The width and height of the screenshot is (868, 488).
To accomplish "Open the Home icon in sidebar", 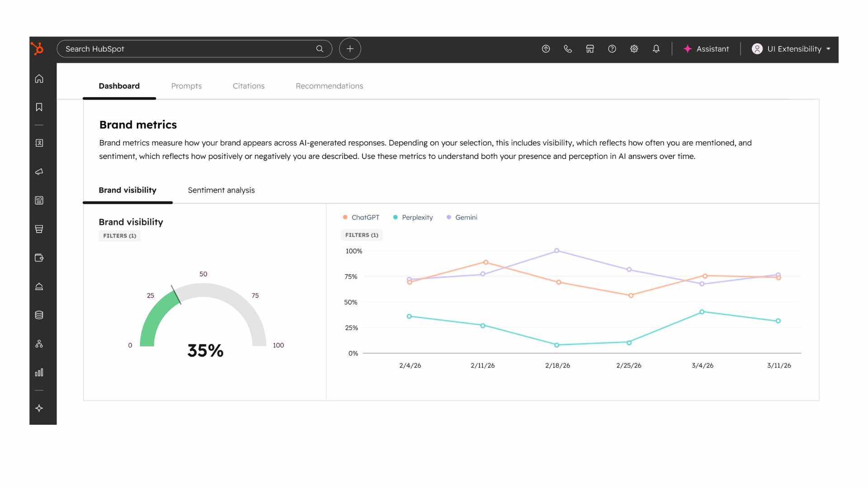I will tap(39, 79).
